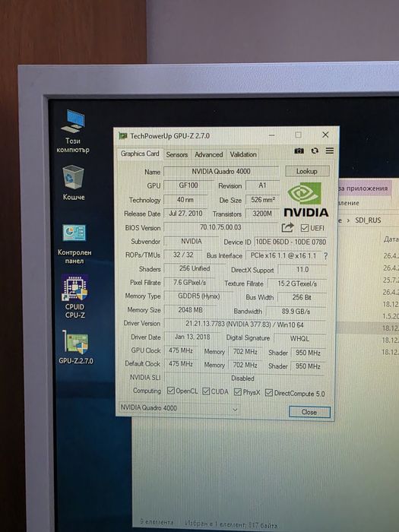Click the Shaders value 256 Unified

pyautogui.click(x=195, y=268)
